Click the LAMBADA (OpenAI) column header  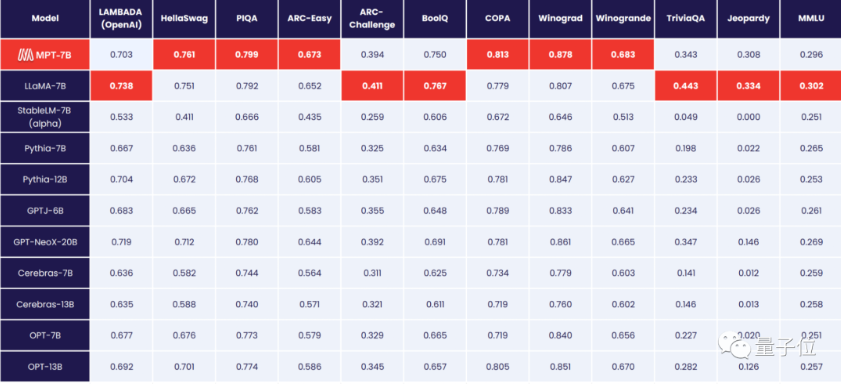[121, 19]
